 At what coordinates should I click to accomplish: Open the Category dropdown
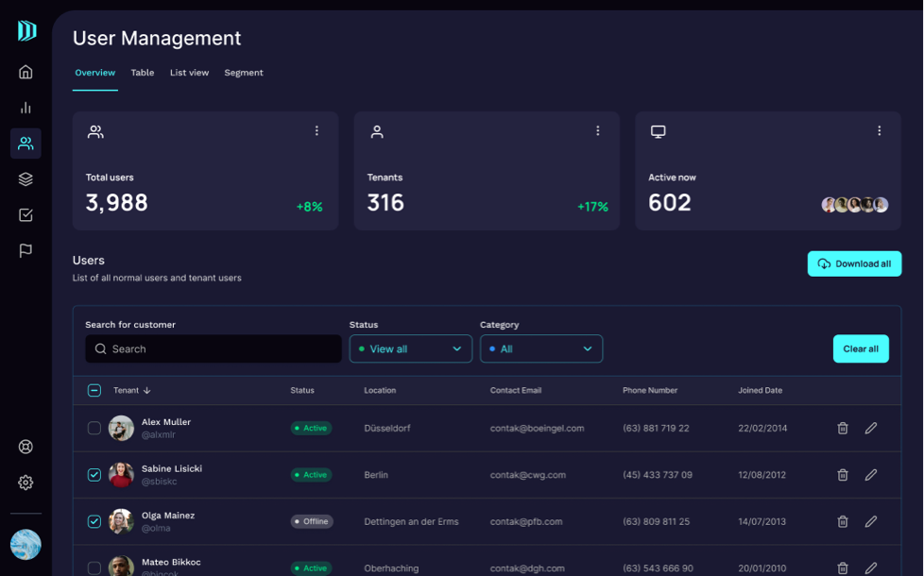tap(541, 348)
